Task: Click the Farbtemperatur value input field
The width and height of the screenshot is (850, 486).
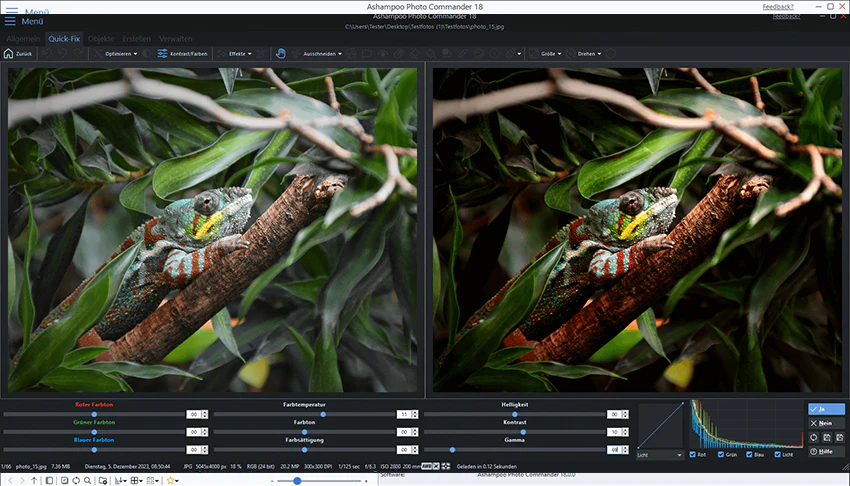Action: [x=404, y=414]
